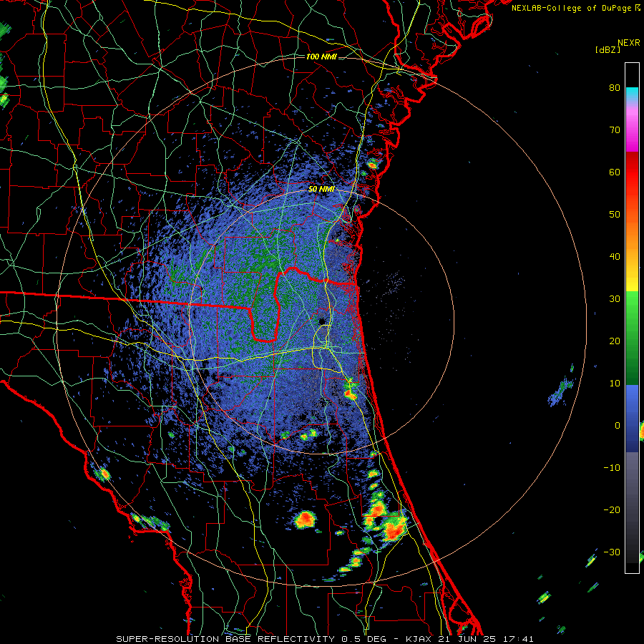The width and height of the screenshot is (644, 644).
Task: Click the blue band of the reflectivity color bar
Action: point(632,419)
